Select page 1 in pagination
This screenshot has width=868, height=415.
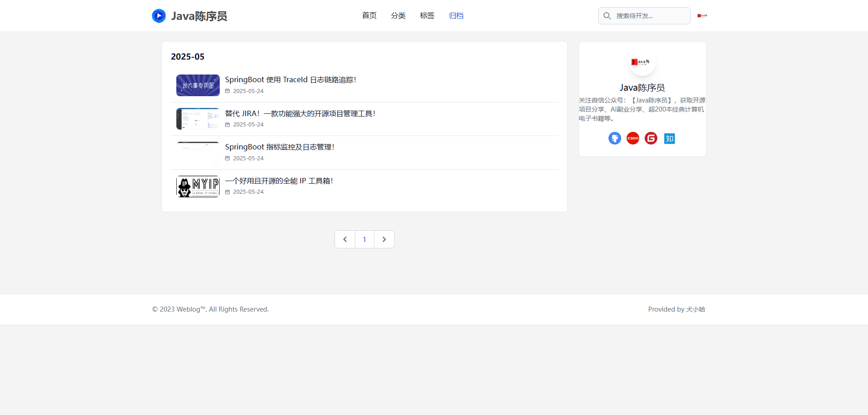364,239
